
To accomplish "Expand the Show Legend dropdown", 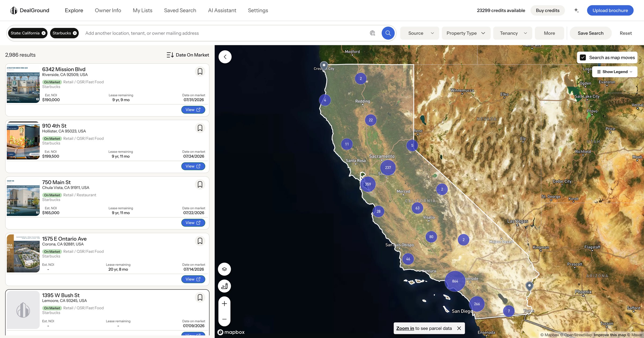I will [615, 72].
